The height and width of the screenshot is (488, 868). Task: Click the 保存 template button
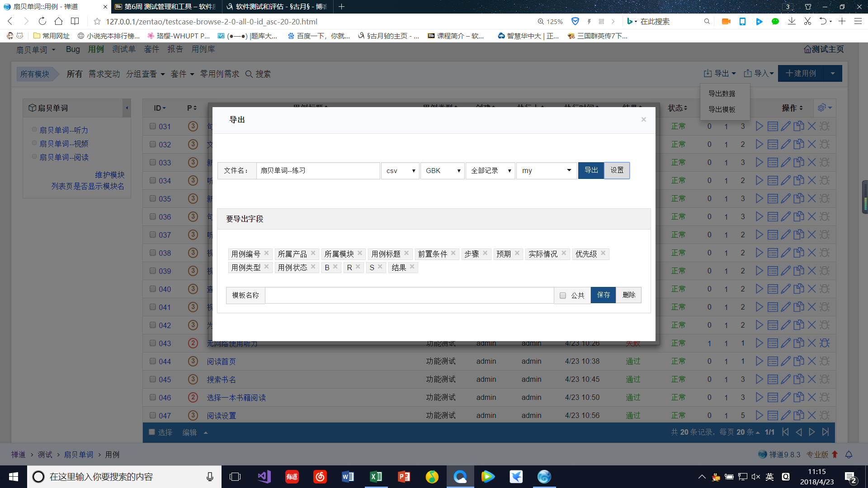click(603, 295)
